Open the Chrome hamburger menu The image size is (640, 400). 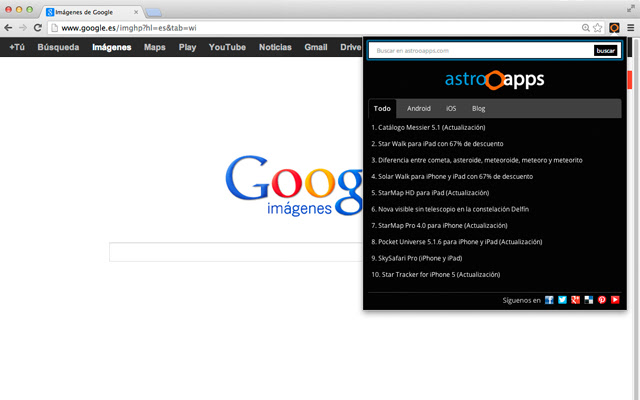tap(631, 28)
